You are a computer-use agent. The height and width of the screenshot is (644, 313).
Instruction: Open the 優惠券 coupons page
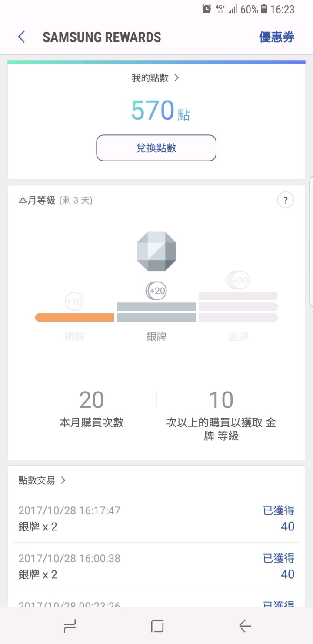click(x=276, y=37)
